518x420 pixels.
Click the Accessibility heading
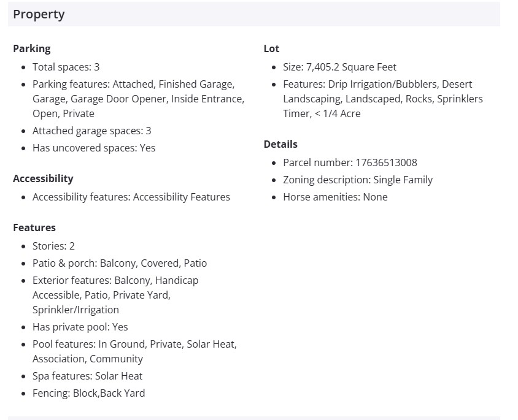point(43,178)
